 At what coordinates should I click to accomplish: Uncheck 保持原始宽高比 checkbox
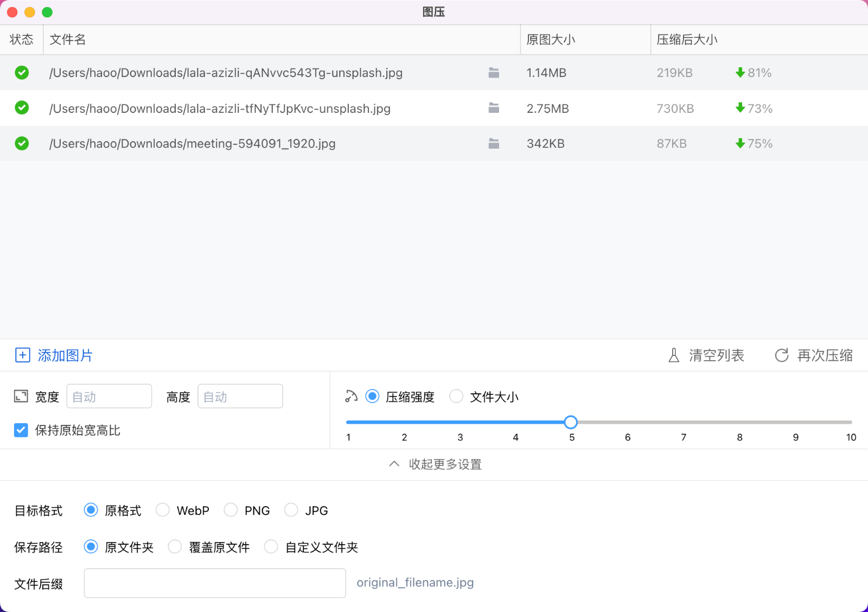pyautogui.click(x=21, y=430)
